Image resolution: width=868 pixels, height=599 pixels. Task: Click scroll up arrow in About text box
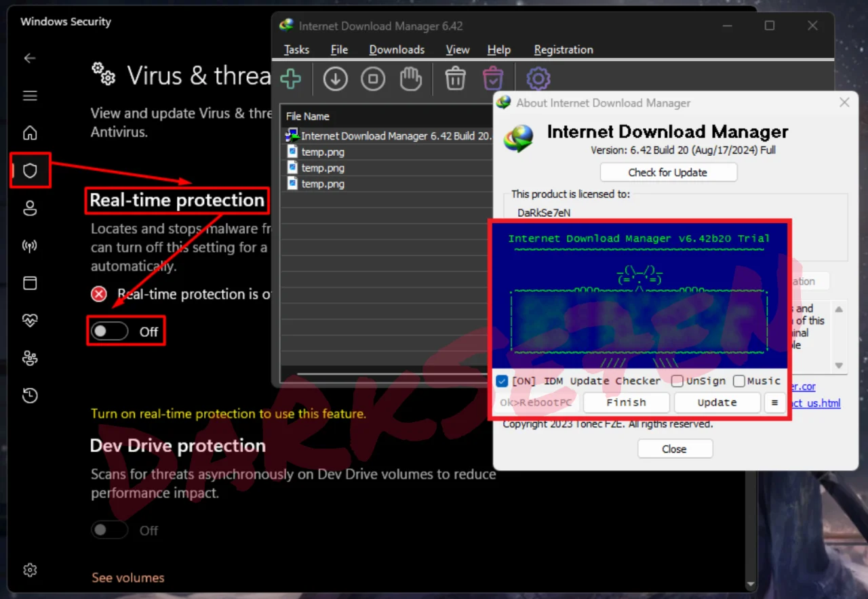click(x=840, y=310)
